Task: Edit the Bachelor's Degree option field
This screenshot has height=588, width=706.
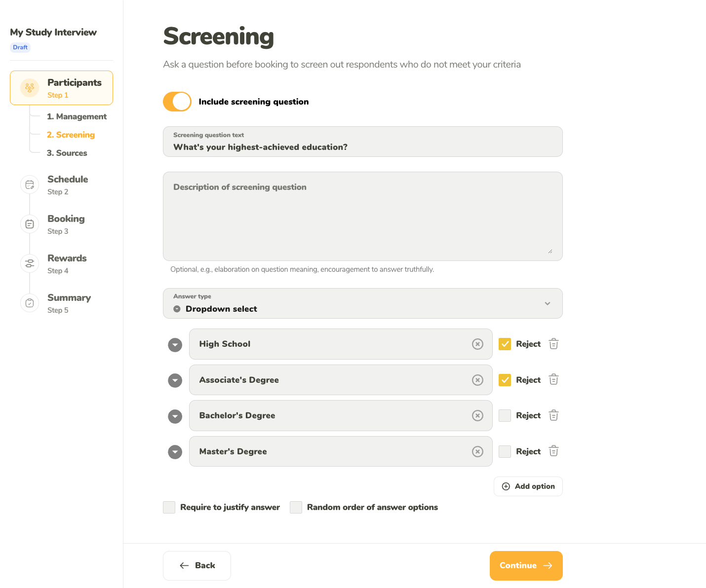Action: [x=341, y=415]
